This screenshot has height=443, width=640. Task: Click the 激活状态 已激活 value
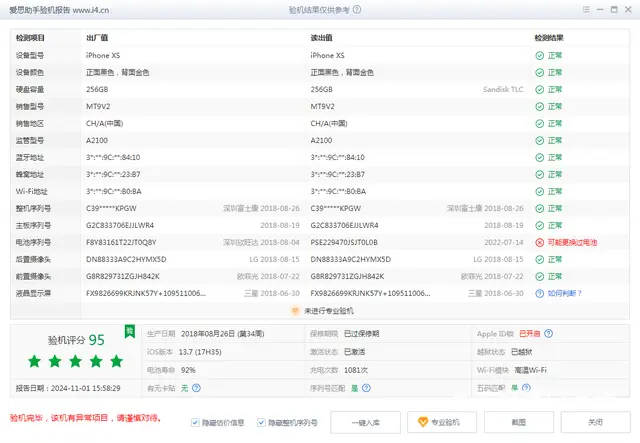pos(355,352)
